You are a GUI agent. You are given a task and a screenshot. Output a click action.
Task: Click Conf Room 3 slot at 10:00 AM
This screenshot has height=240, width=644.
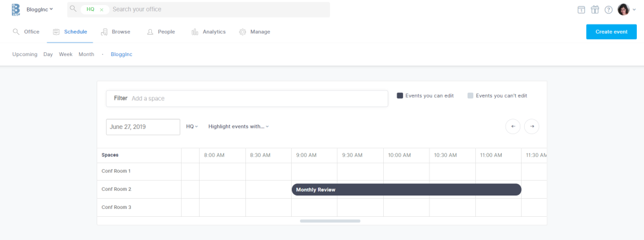coord(406,208)
